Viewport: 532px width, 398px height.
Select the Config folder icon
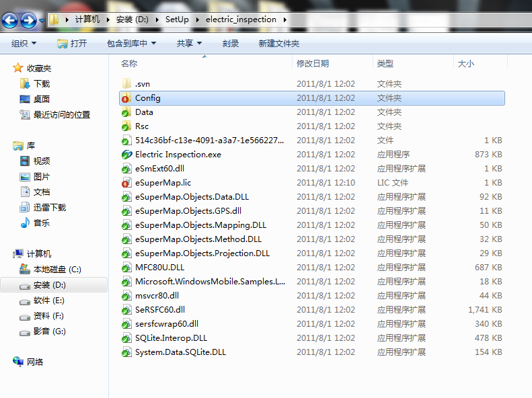(x=126, y=97)
